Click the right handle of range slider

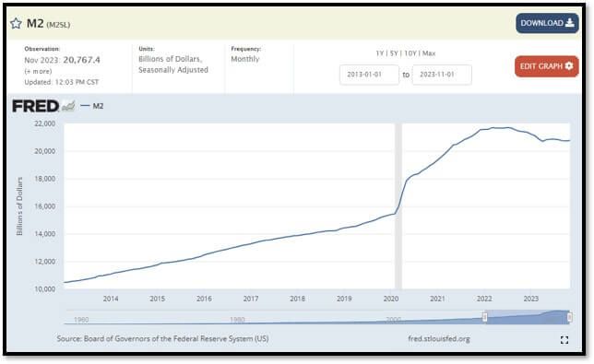(569, 317)
